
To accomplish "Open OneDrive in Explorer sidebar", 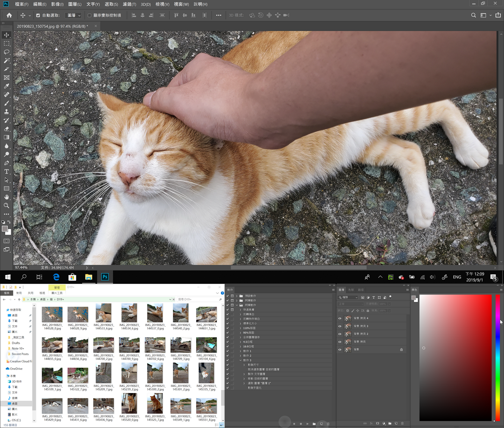I will point(16,368).
